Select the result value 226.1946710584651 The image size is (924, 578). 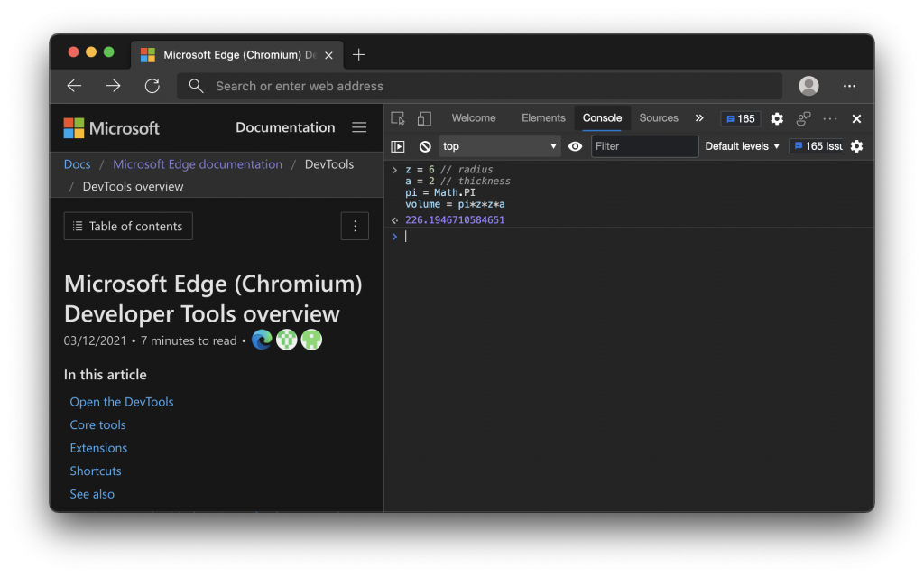455,220
